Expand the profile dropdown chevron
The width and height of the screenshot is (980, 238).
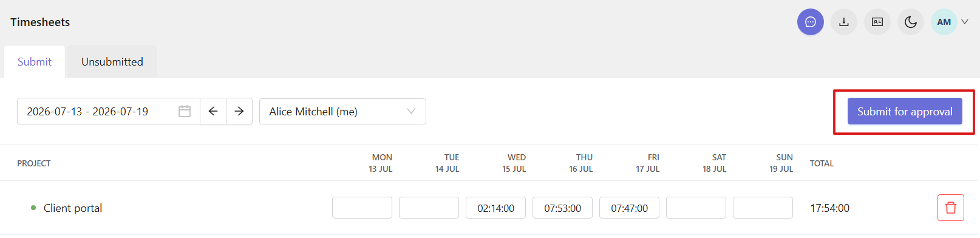965,22
